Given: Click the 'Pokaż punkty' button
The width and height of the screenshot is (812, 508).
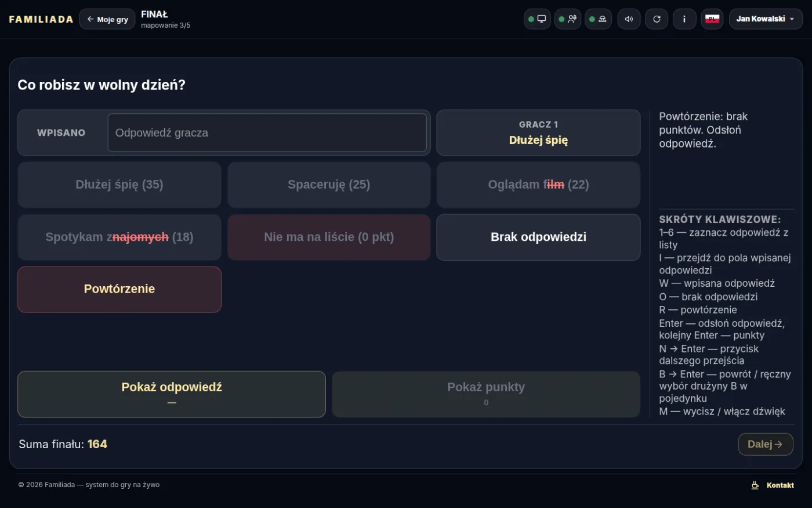Looking at the screenshot, I should coord(486,394).
